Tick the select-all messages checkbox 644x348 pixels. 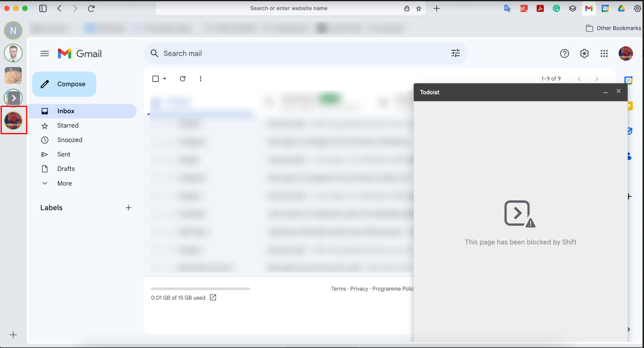[x=156, y=79]
